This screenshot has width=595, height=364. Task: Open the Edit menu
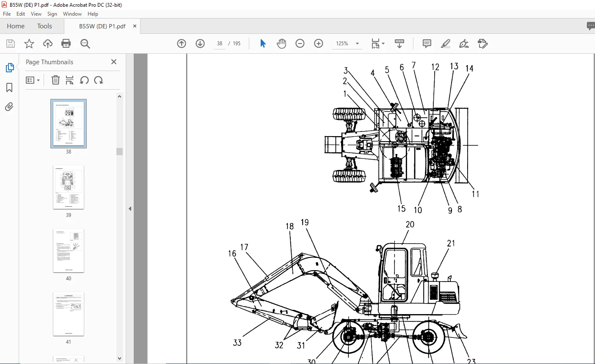pyautogui.click(x=21, y=14)
